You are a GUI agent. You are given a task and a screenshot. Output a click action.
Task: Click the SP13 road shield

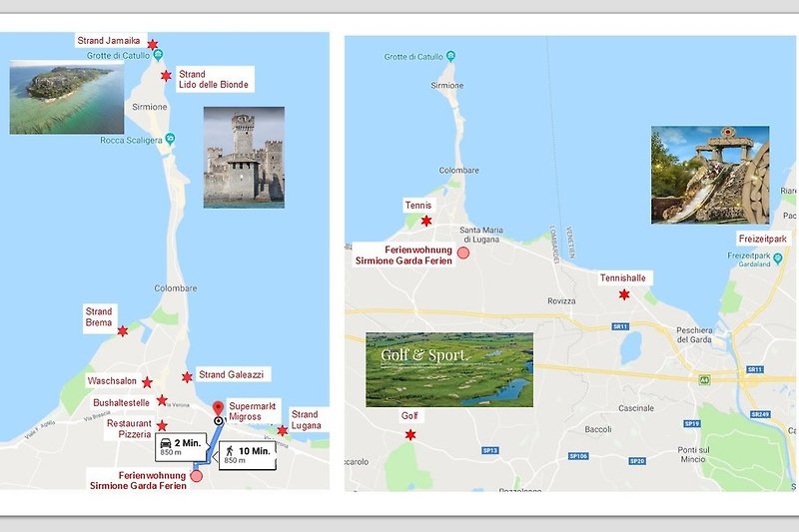490,450
